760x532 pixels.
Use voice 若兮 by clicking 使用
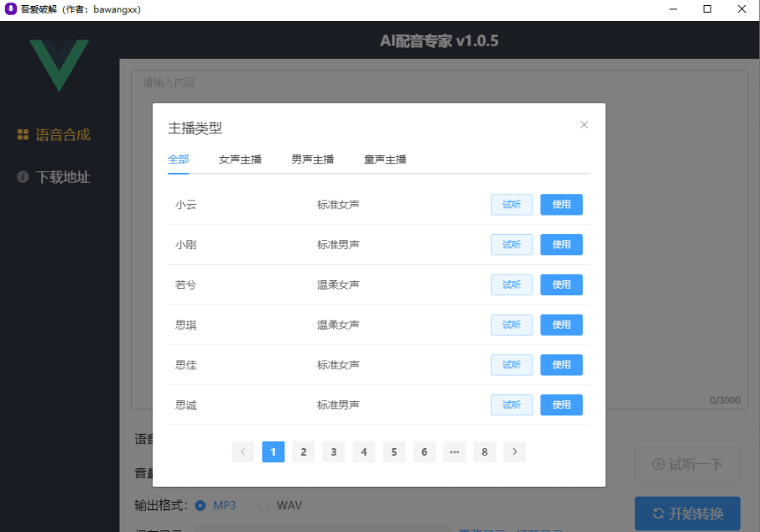[561, 284]
